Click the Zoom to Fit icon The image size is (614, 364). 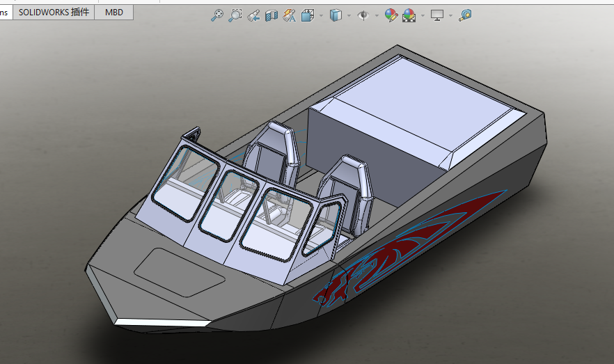click(x=217, y=15)
